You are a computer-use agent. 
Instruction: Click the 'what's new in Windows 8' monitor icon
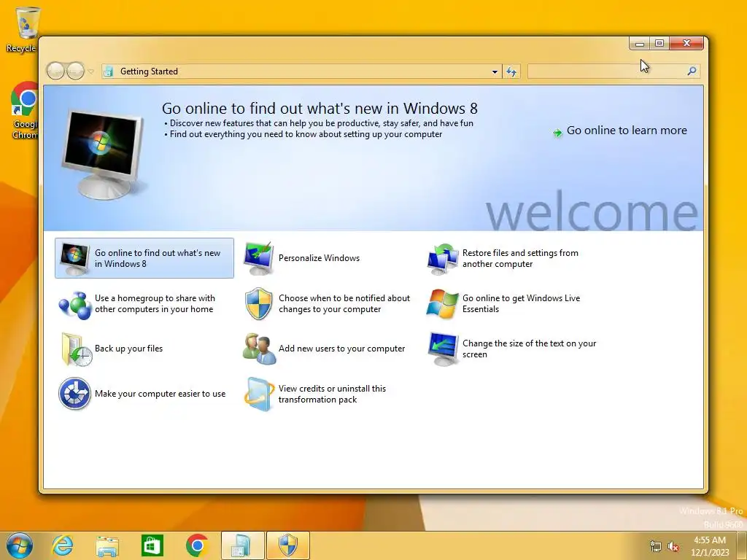75,259
